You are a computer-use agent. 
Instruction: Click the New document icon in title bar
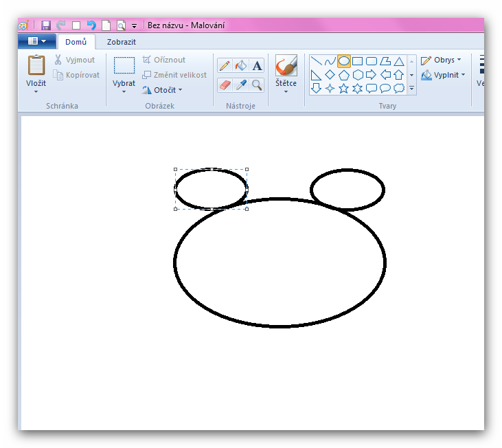[x=106, y=25]
